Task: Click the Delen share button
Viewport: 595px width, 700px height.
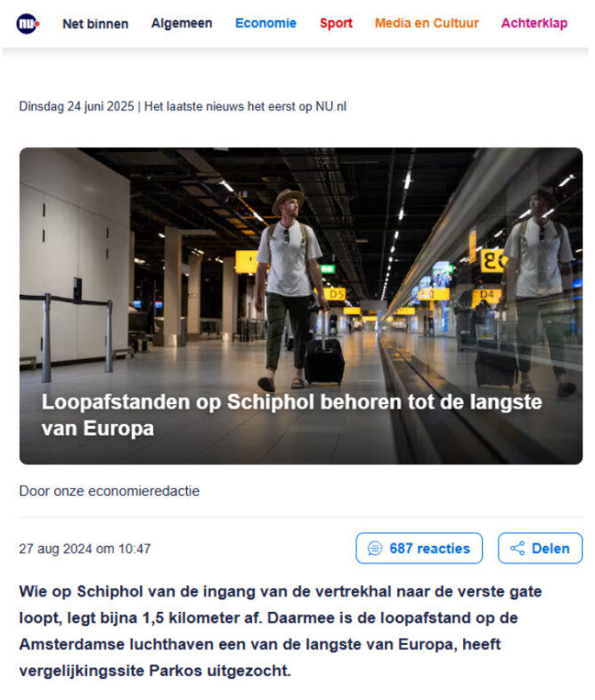Action: (540, 549)
